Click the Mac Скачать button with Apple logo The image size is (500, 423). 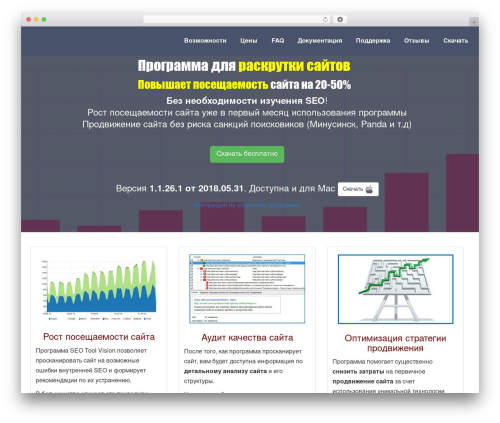(358, 189)
